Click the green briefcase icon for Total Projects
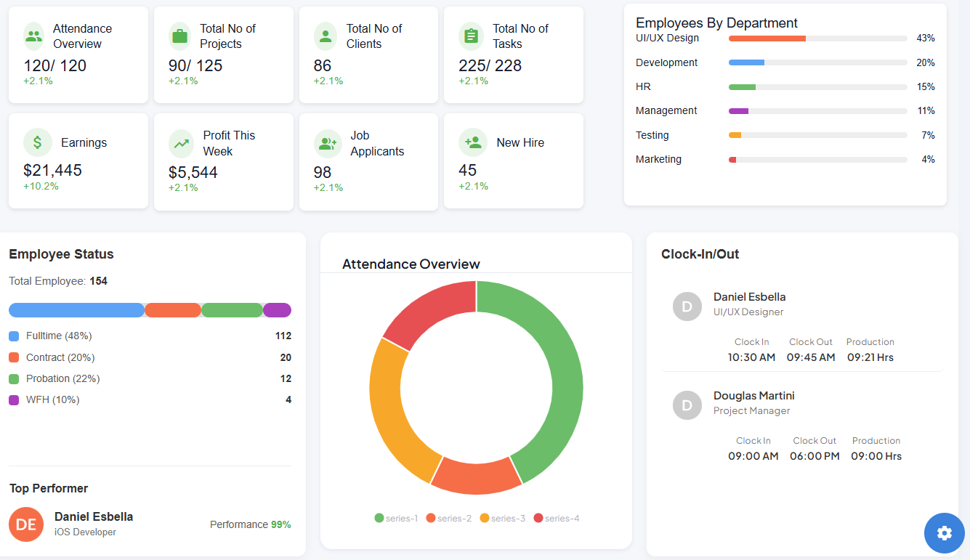Image resolution: width=970 pixels, height=560 pixels. coord(179,35)
